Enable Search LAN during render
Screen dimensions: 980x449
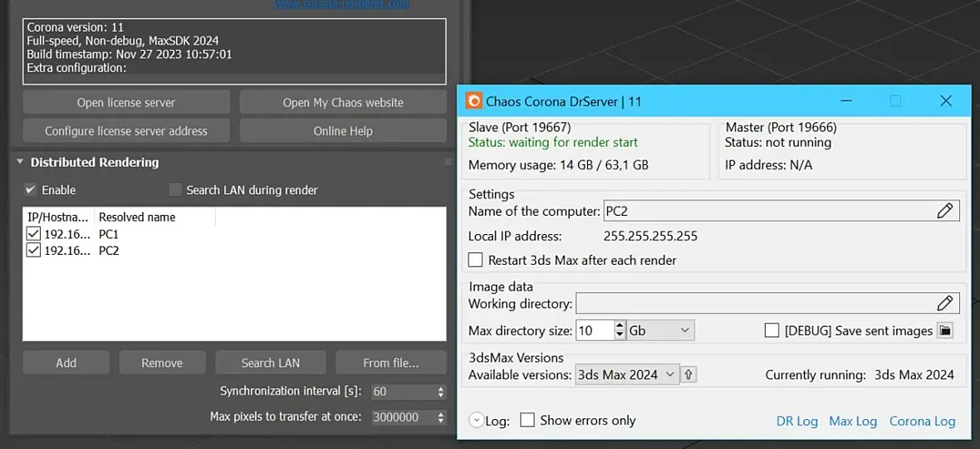click(x=175, y=190)
